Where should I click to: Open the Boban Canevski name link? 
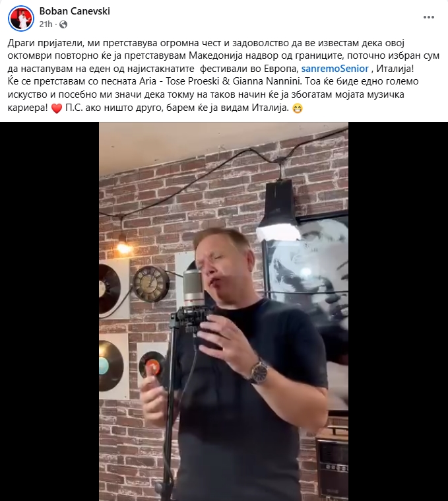click(x=75, y=11)
